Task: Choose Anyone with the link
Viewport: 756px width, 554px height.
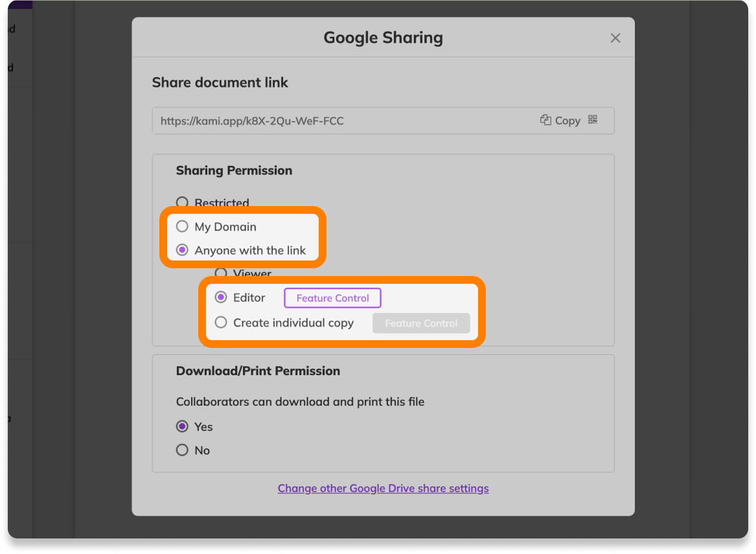Action: (x=182, y=249)
